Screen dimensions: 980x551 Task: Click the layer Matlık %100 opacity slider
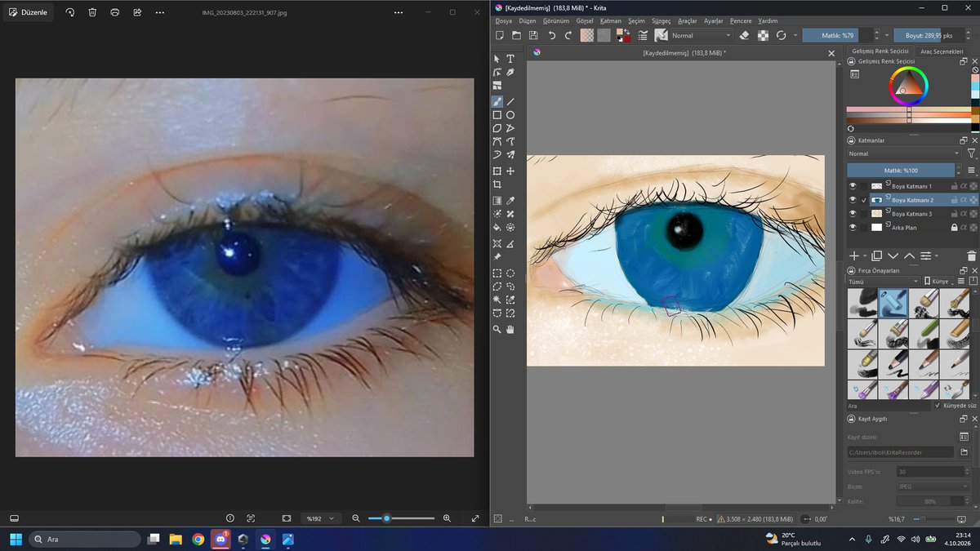tap(901, 170)
